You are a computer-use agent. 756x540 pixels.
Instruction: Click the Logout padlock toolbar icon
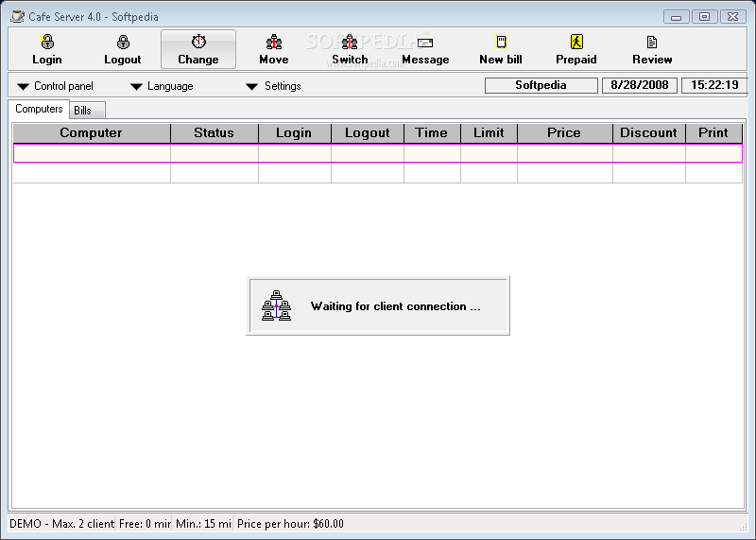[123, 42]
